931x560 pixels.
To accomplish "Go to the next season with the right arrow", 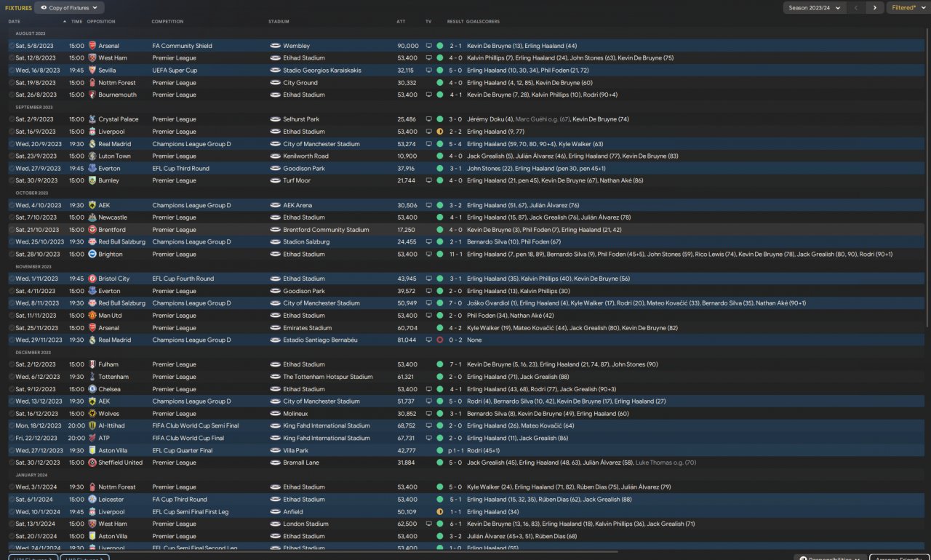I will 874,8.
